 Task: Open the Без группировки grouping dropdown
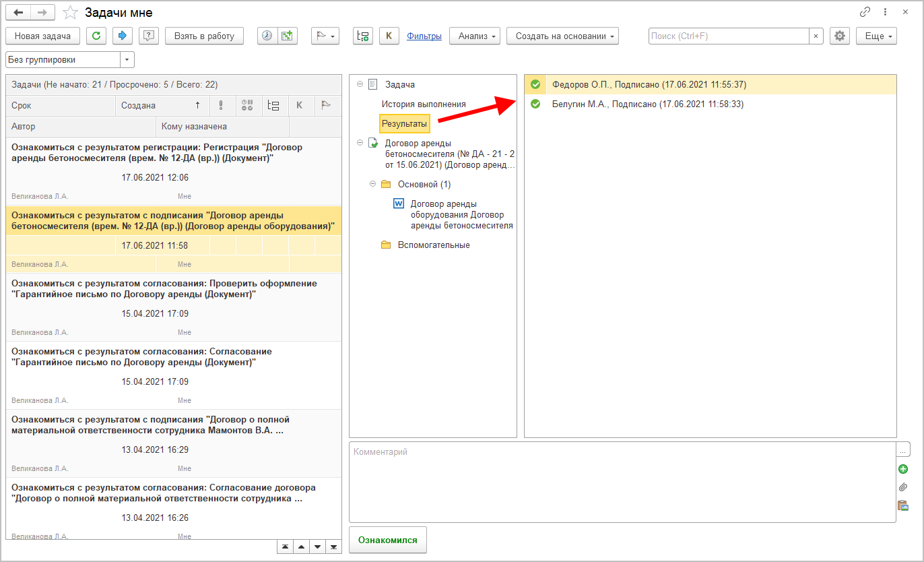127,60
